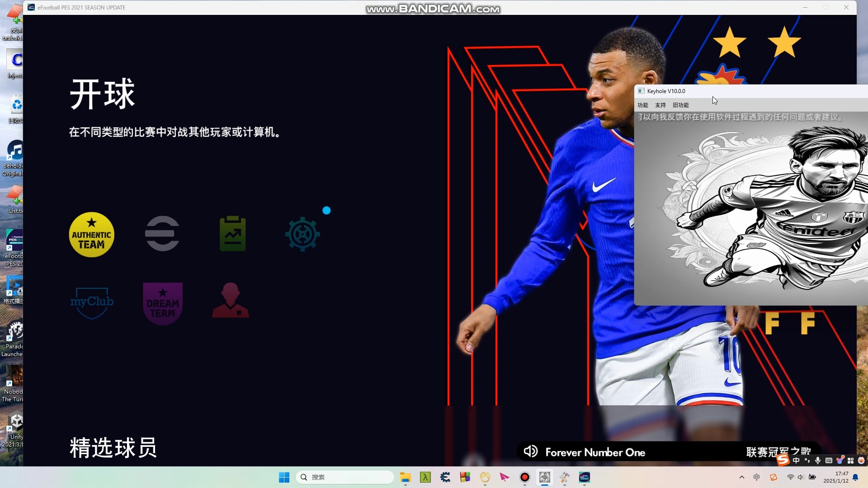This screenshot has width=868, height=488.
Task: Open Bandicam recorder from the taskbar
Action: click(524, 478)
